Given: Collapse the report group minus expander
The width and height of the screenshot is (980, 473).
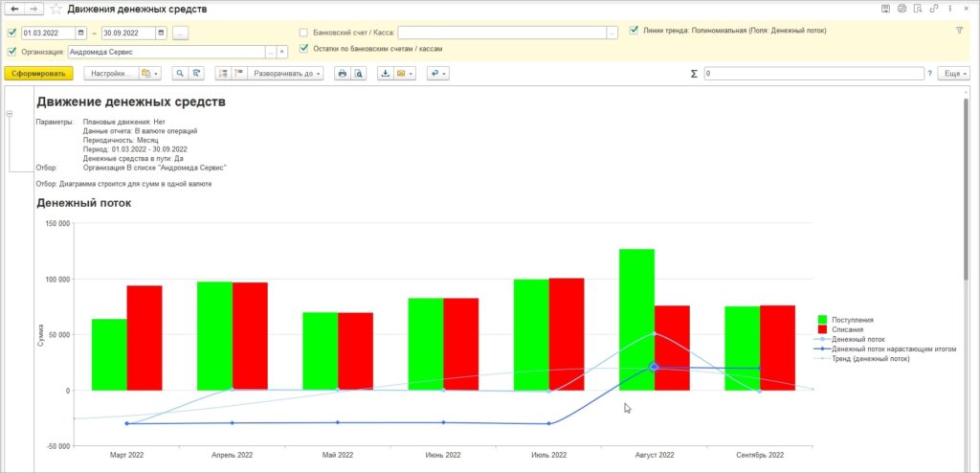Looking at the screenshot, I should (10, 114).
